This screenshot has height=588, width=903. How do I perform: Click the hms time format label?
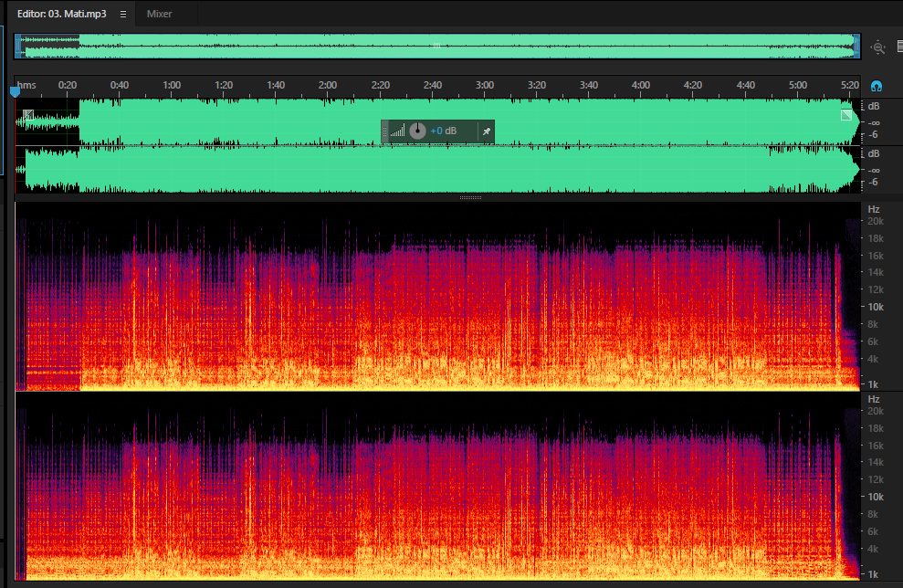click(26, 85)
